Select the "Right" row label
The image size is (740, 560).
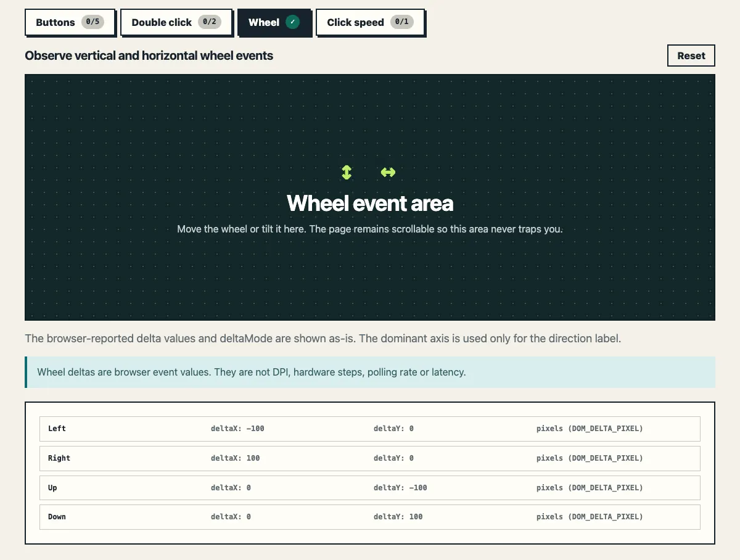59,458
